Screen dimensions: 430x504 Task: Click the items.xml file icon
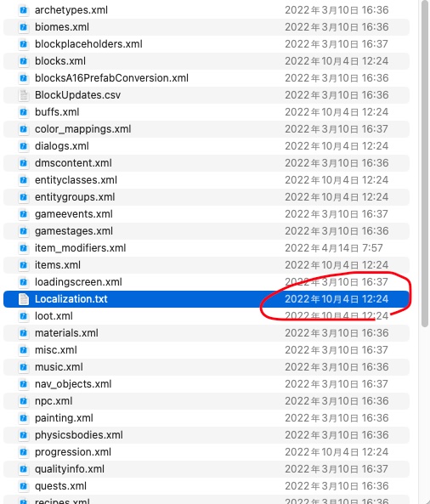tap(24, 265)
